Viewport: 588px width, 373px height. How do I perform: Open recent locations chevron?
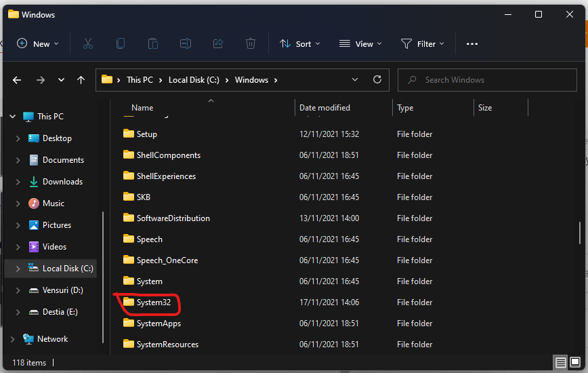[x=61, y=80]
